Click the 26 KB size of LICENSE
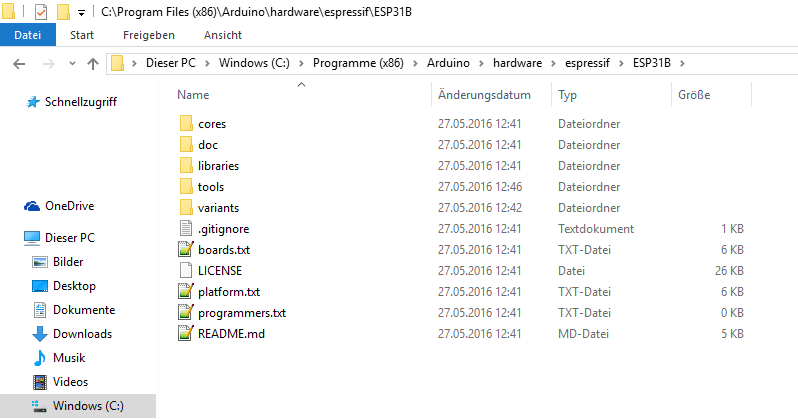 (x=729, y=271)
